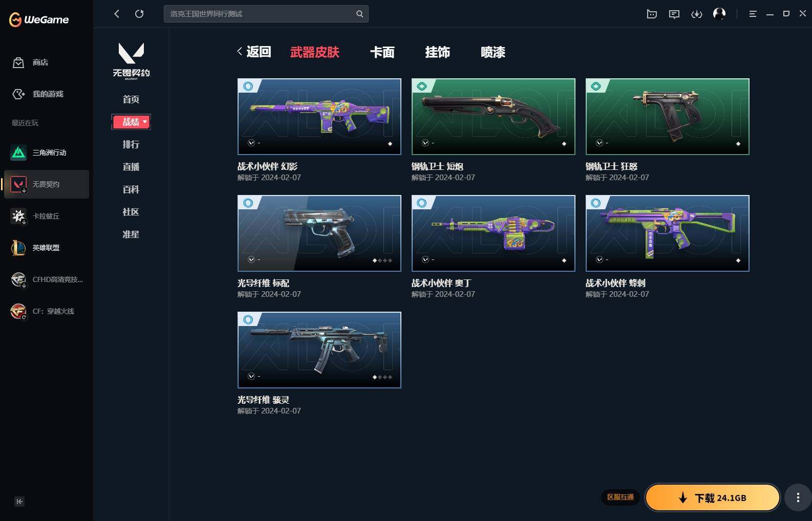The image size is (812, 521).
Task: Go to 首页 in game menu
Action: pos(131,99)
